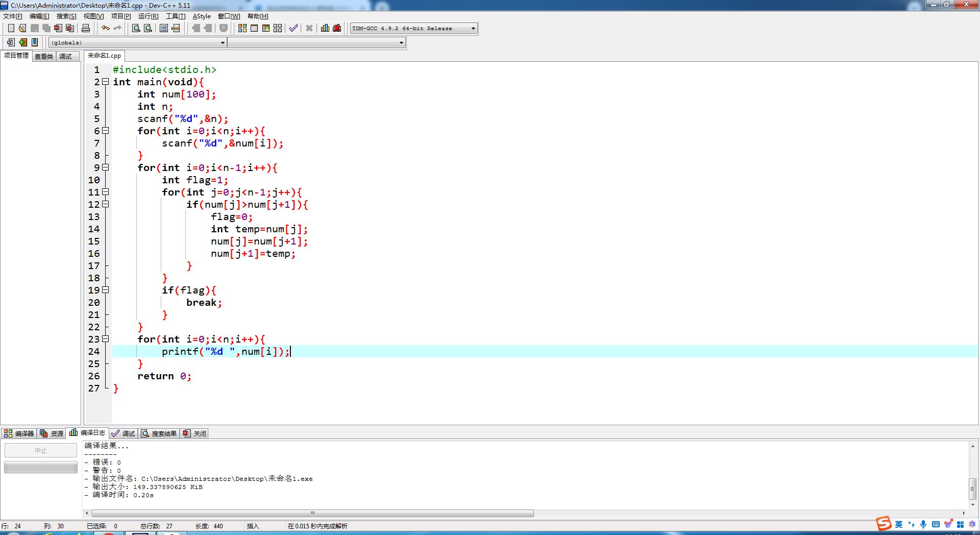Collapse the main function fold at line 2
The image size is (980, 535).
[106, 82]
